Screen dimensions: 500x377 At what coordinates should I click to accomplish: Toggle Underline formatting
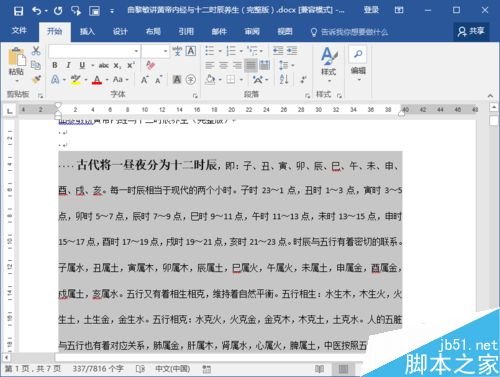82,65
